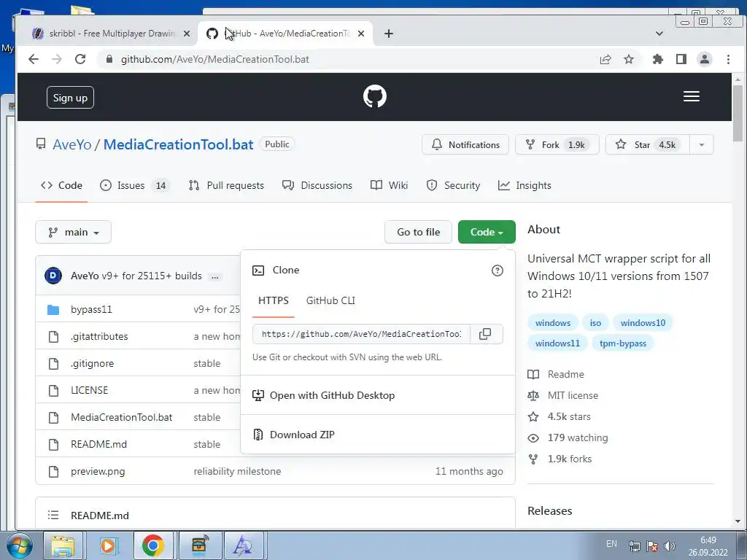Collapse the green Code dropdown

(x=487, y=232)
